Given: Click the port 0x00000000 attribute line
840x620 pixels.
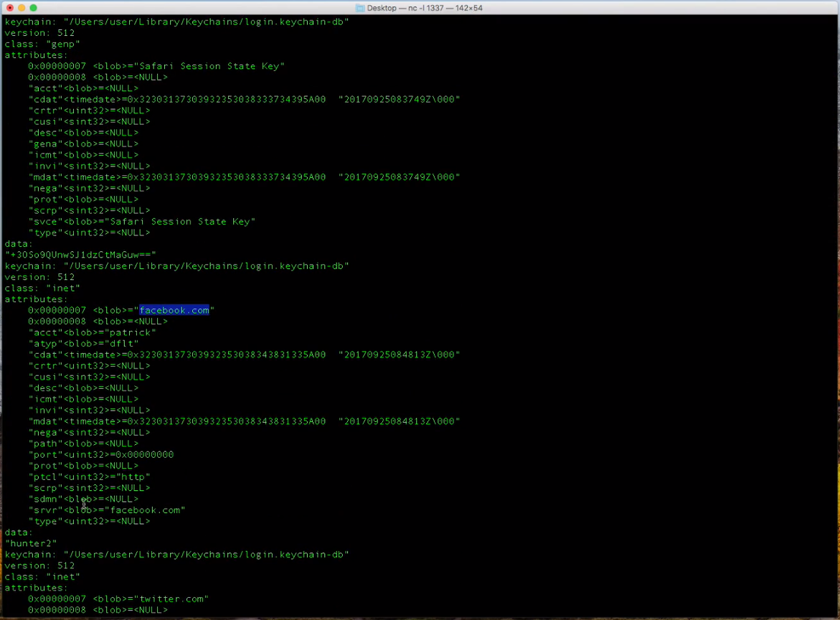Looking at the screenshot, I should click(100, 455).
